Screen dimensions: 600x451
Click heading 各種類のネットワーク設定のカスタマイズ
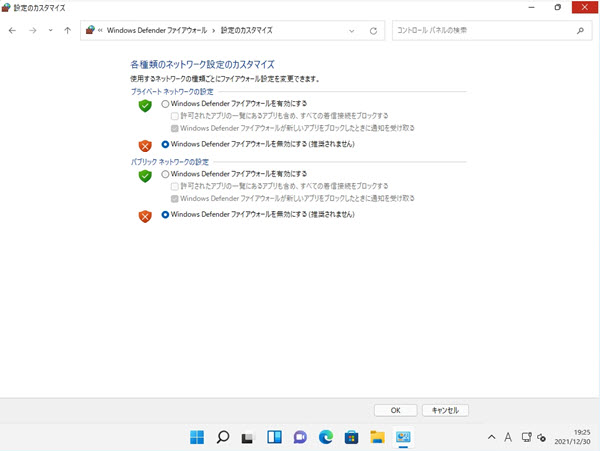[x=202, y=65]
